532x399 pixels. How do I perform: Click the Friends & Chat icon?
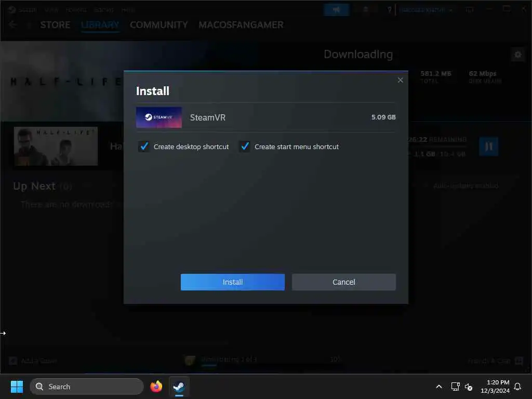click(x=519, y=361)
